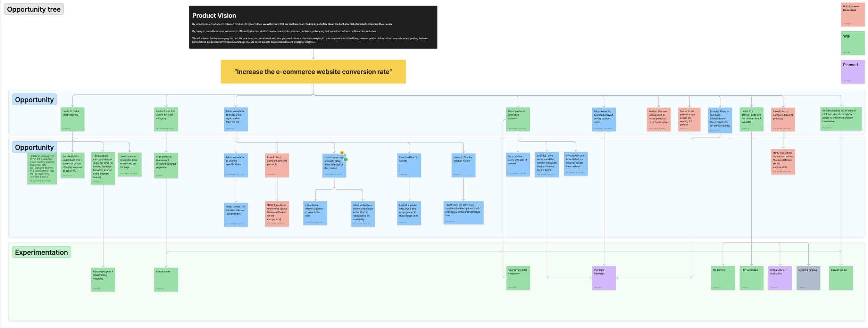Viewport: 868px width, 328px height.
Task: Select "[mobile] I didn't understand that I can scroll" sticky
Action: coord(73,165)
